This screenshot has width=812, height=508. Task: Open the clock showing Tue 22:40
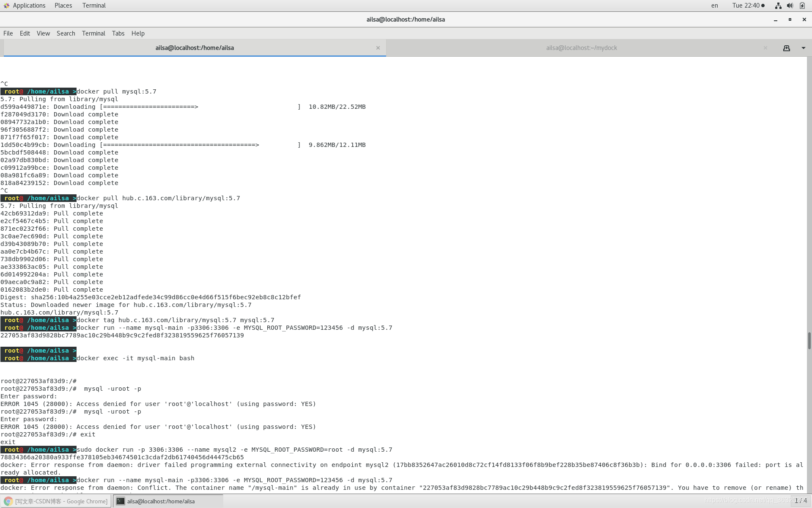tap(748, 6)
